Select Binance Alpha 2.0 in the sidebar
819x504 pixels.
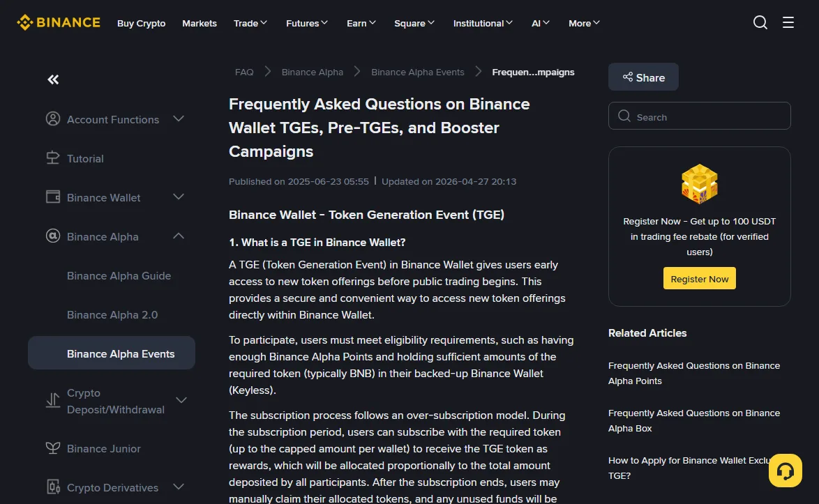coord(112,314)
